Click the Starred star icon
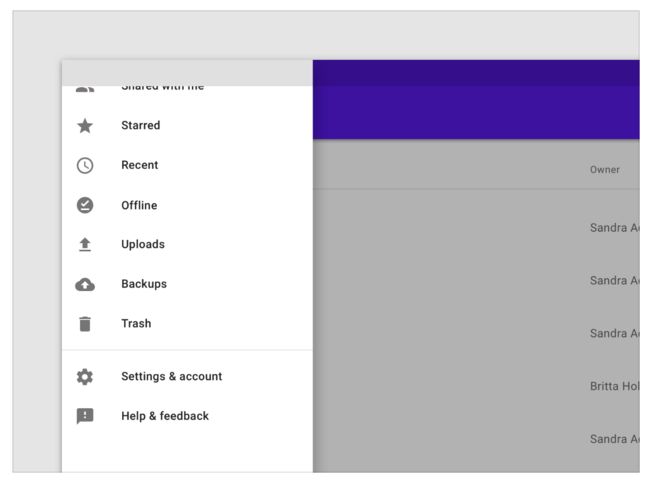The width and height of the screenshot is (650, 483). 85,126
